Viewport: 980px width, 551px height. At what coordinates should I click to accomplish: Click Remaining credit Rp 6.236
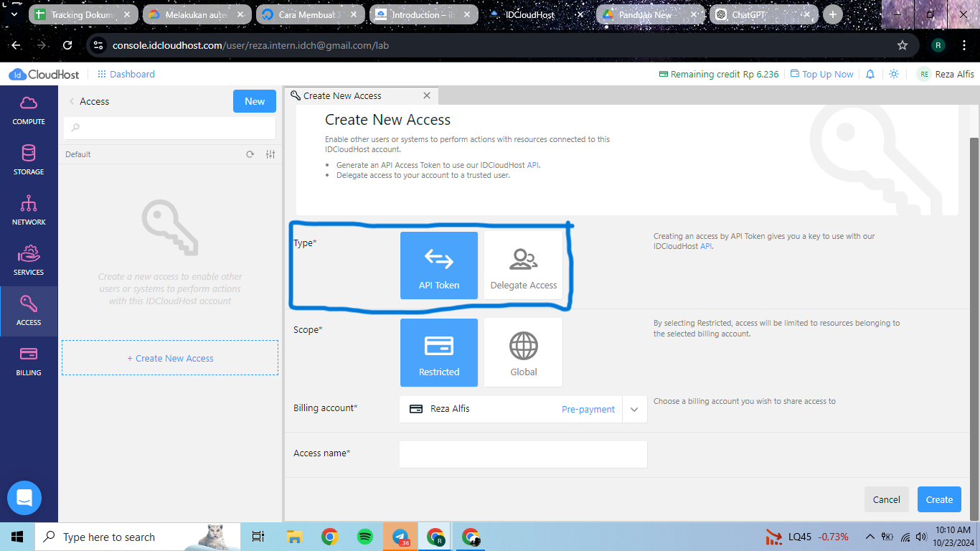(719, 74)
